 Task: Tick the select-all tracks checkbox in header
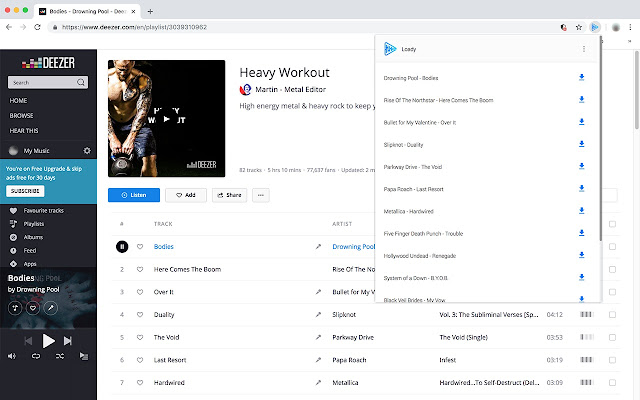pos(612,224)
